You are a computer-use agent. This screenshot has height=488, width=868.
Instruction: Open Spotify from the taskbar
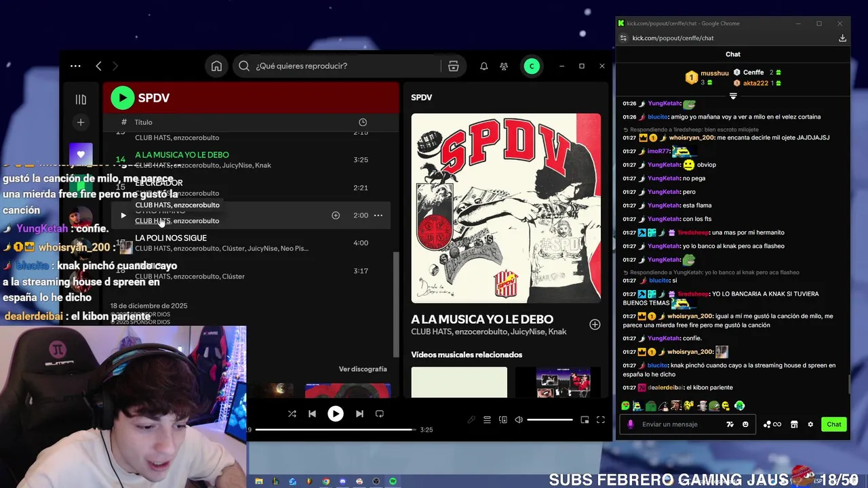pyautogui.click(x=393, y=481)
